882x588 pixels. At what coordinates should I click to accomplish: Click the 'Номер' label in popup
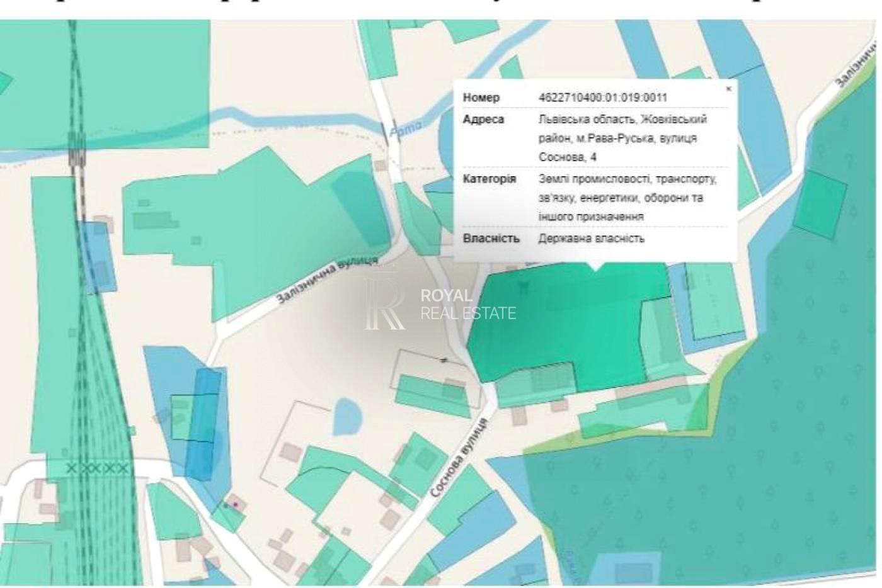coord(481,98)
